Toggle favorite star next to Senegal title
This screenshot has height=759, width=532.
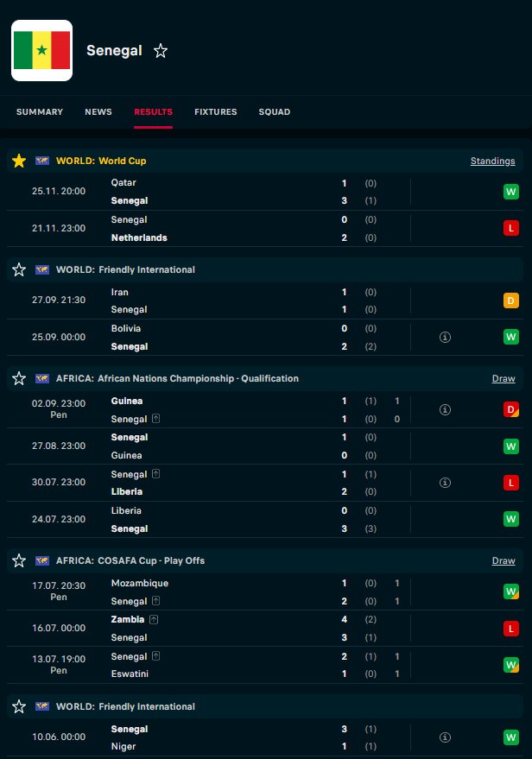(x=161, y=51)
